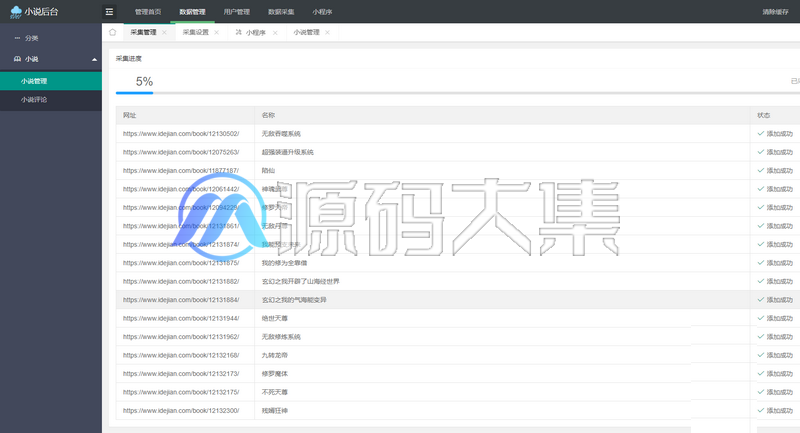Click the novel name 九转龙帝
The width and height of the screenshot is (800, 433).
point(274,355)
